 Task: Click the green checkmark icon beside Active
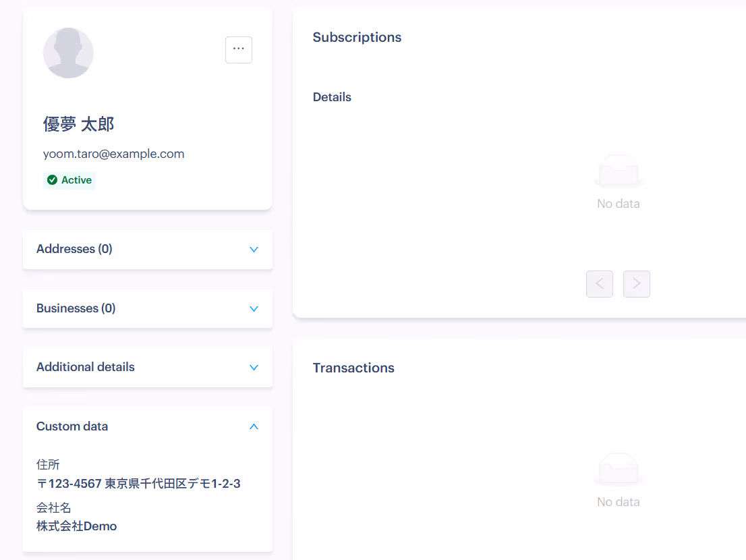point(53,180)
